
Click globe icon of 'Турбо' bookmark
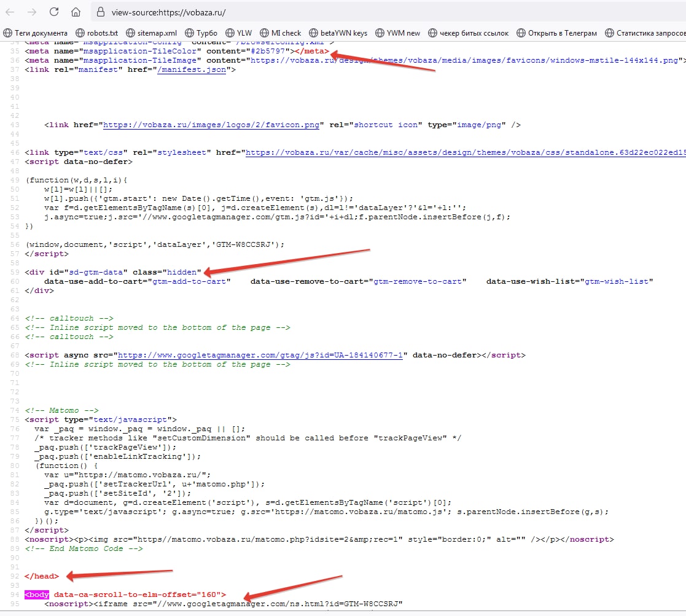pyautogui.click(x=189, y=33)
